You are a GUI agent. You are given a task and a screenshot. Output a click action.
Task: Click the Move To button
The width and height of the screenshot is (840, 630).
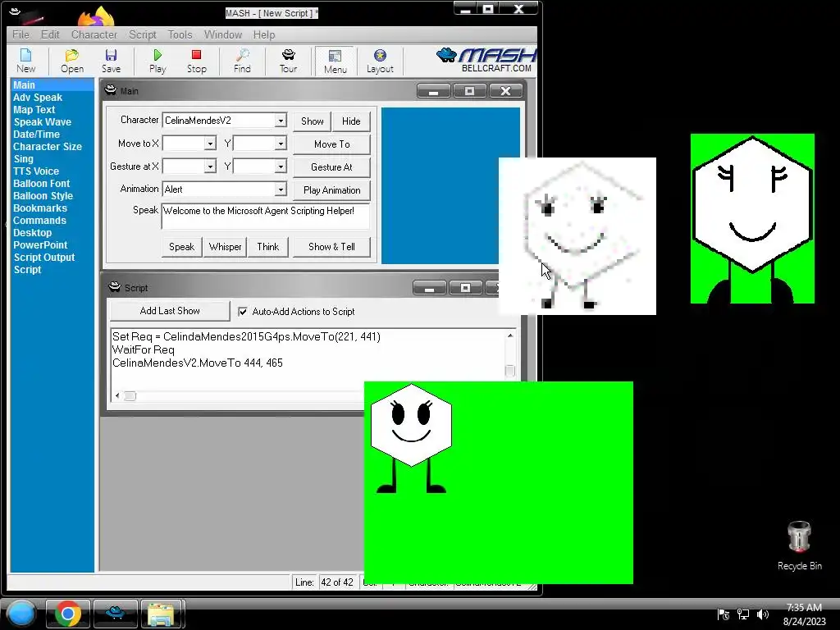point(331,144)
